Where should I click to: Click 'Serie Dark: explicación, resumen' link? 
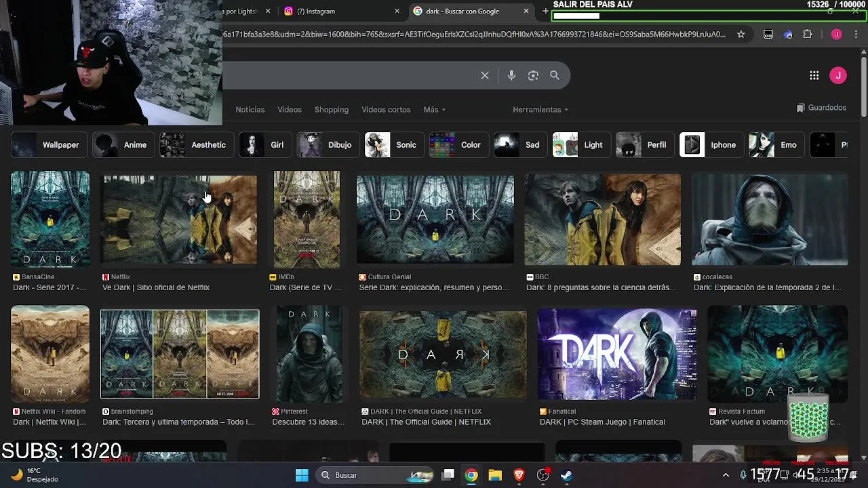tap(434, 287)
